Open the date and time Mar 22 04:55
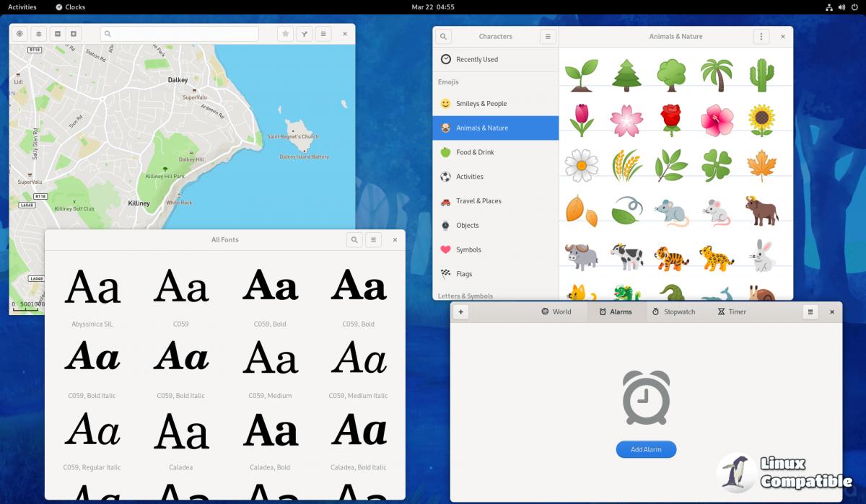The image size is (866, 504). click(433, 7)
